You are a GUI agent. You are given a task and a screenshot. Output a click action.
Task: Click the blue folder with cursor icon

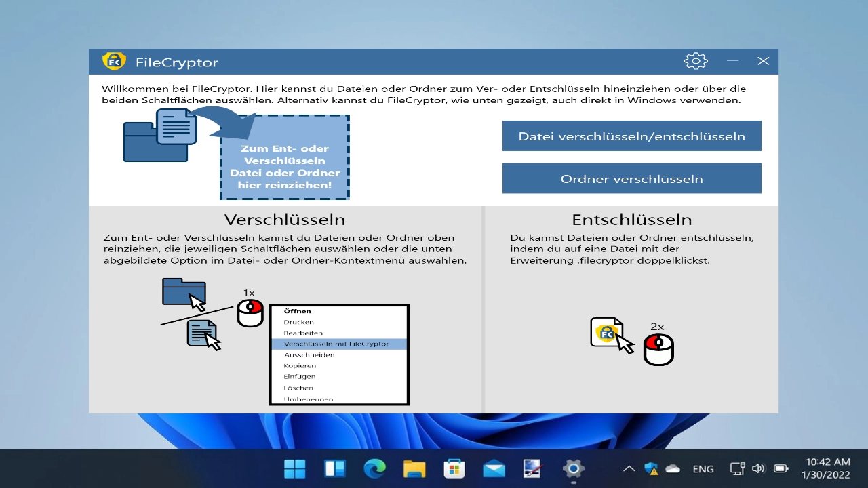tap(184, 293)
